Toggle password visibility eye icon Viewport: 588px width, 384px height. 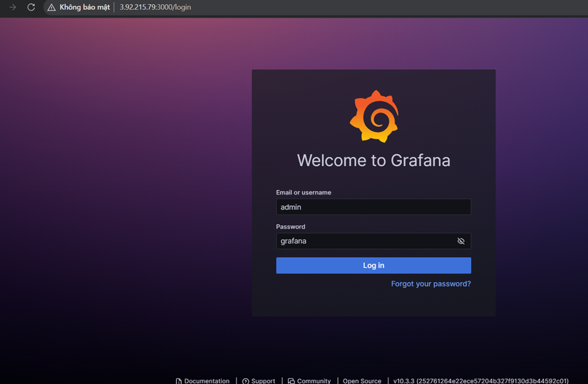pos(461,241)
